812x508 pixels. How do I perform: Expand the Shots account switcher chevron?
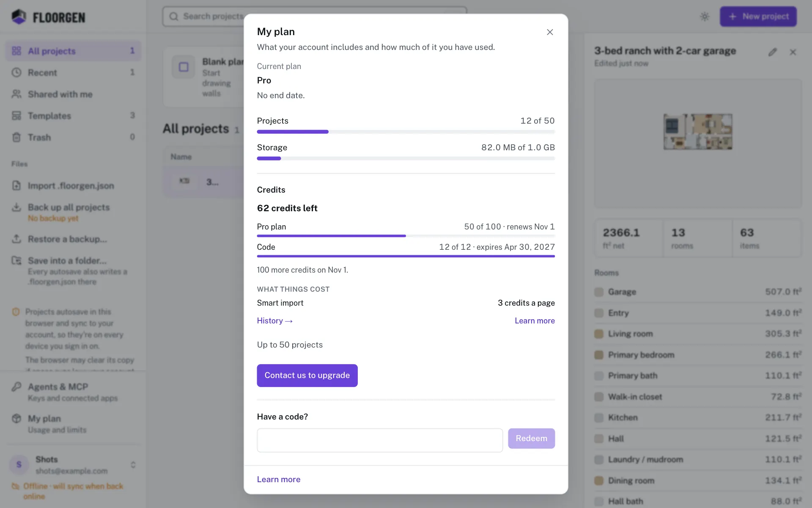click(133, 465)
